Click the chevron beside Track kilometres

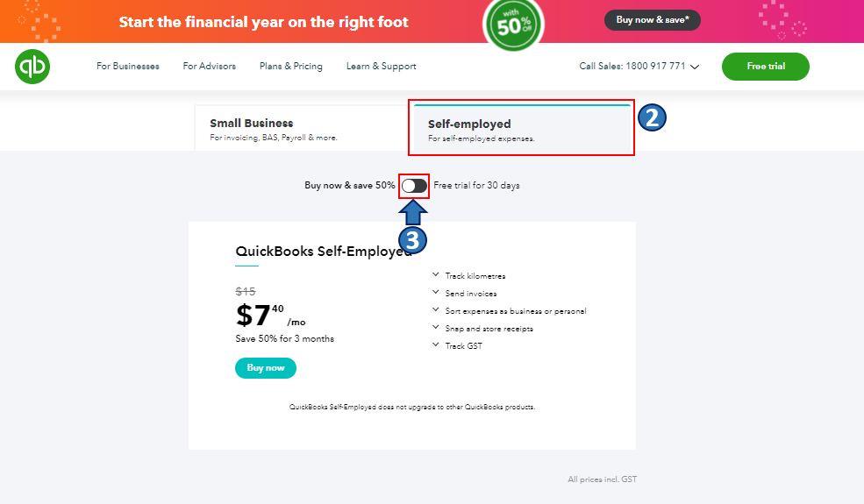pos(436,275)
